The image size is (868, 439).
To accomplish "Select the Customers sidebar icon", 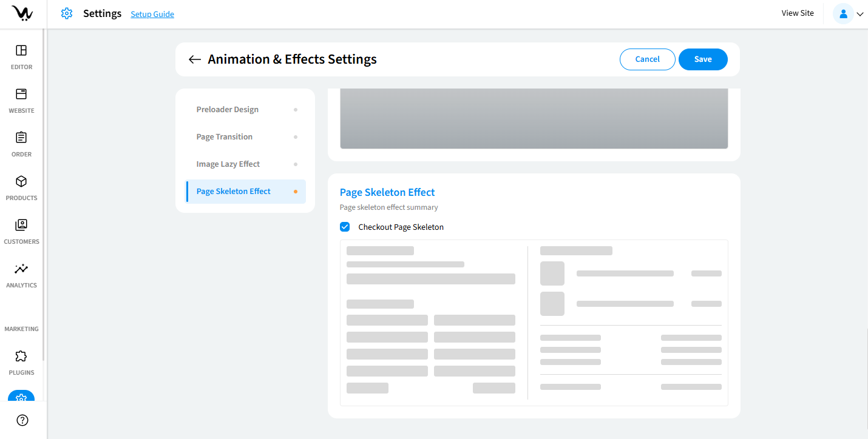I will pos(21,226).
